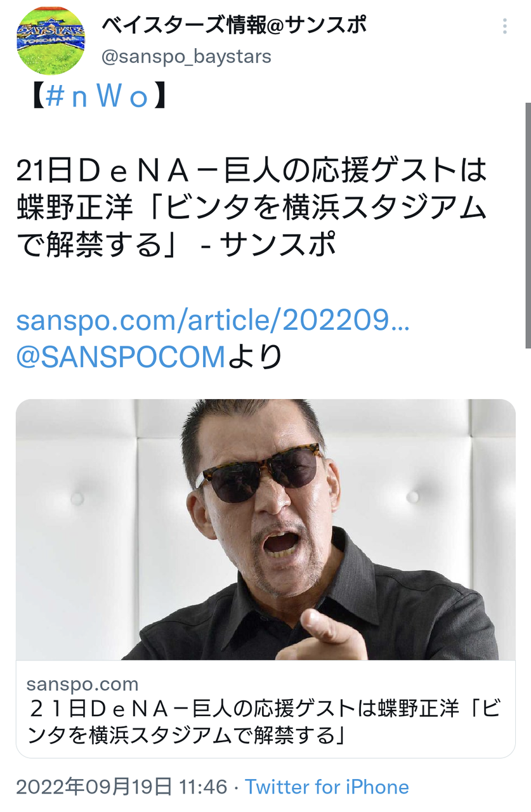This screenshot has height=812, width=531.
Task: Open the sanspo.com domain label in card
Action: pos(82,684)
